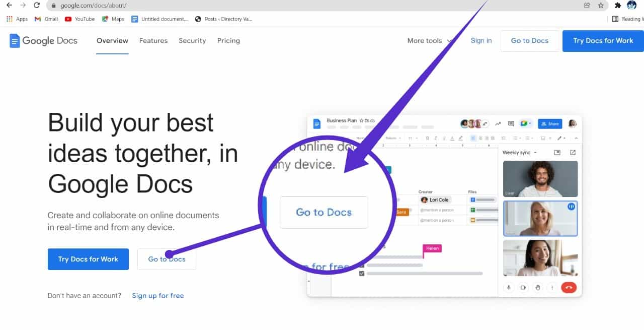Viewport: 644px width, 330px height.
Task: Hang up using the red end-call button
Action: pyautogui.click(x=569, y=288)
